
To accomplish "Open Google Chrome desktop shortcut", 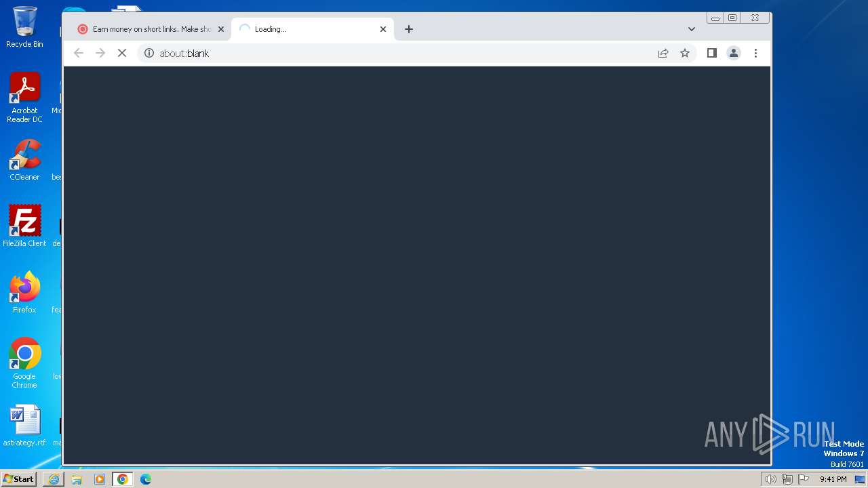I will point(24,363).
